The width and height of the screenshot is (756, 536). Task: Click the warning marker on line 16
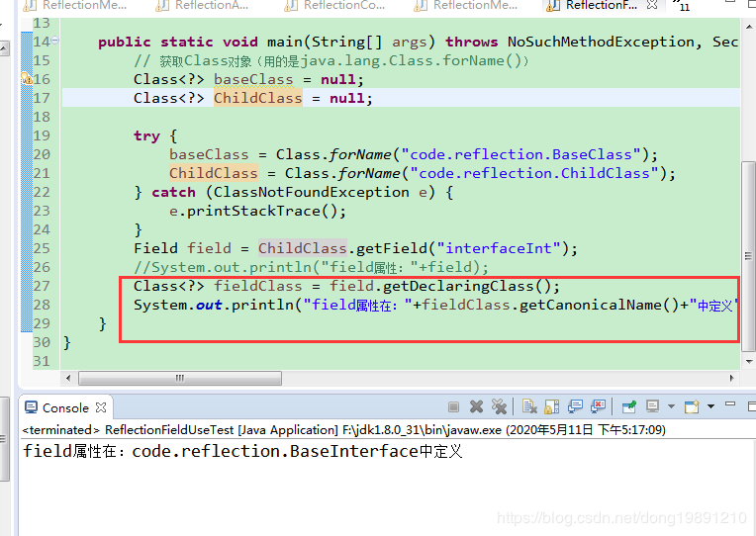[28, 79]
